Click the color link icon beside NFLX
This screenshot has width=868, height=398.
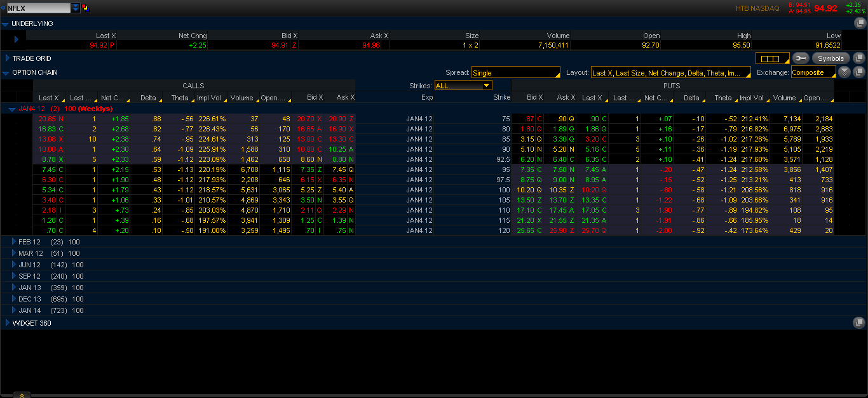click(86, 8)
